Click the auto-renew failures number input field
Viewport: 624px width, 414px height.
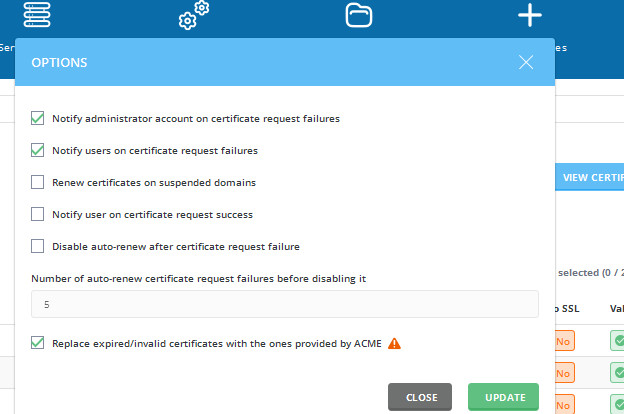[x=285, y=304]
